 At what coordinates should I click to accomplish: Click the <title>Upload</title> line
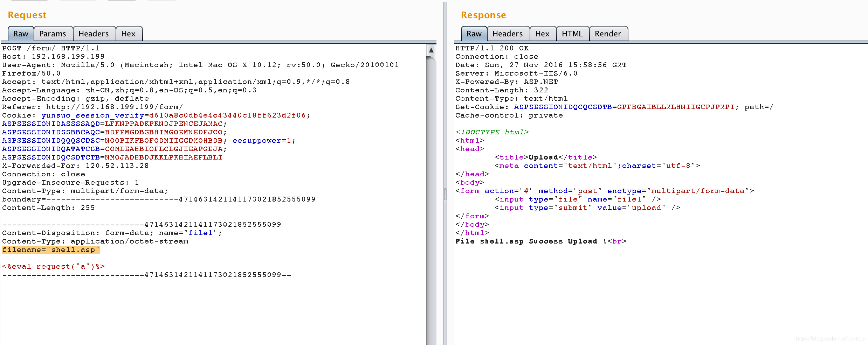point(546,157)
